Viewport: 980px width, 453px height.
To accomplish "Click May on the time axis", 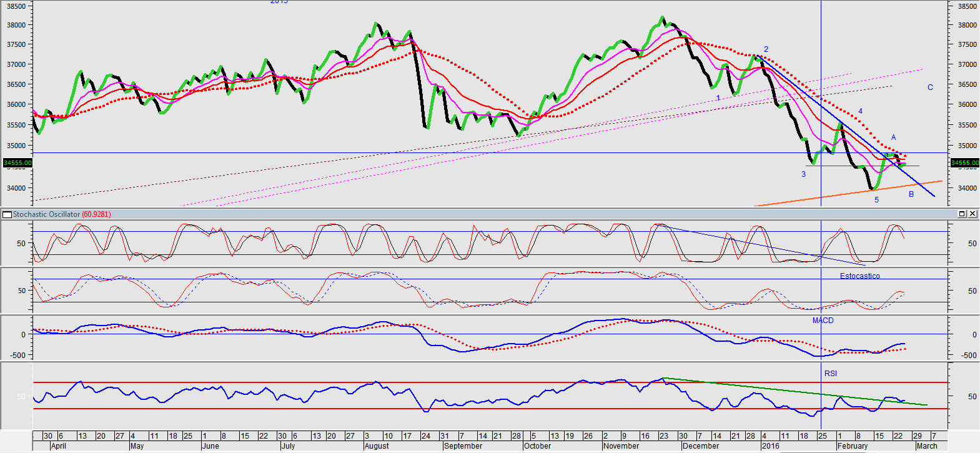I will (x=137, y=446).
